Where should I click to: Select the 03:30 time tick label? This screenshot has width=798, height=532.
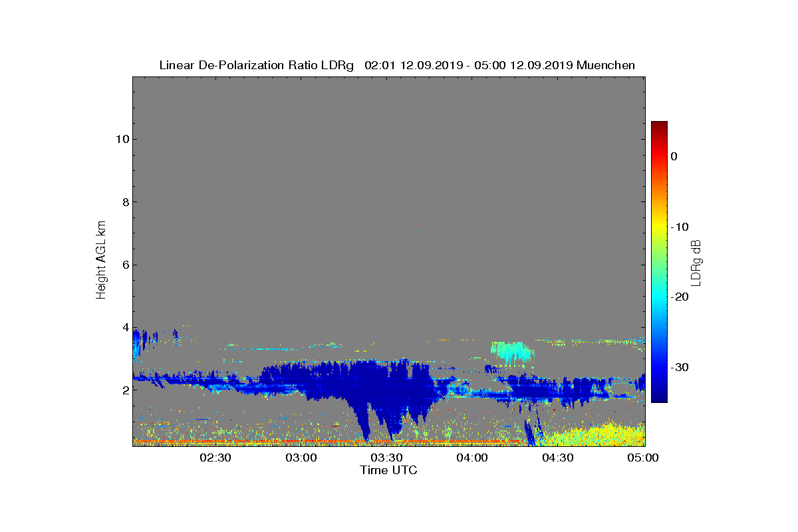tap(386, 458)
